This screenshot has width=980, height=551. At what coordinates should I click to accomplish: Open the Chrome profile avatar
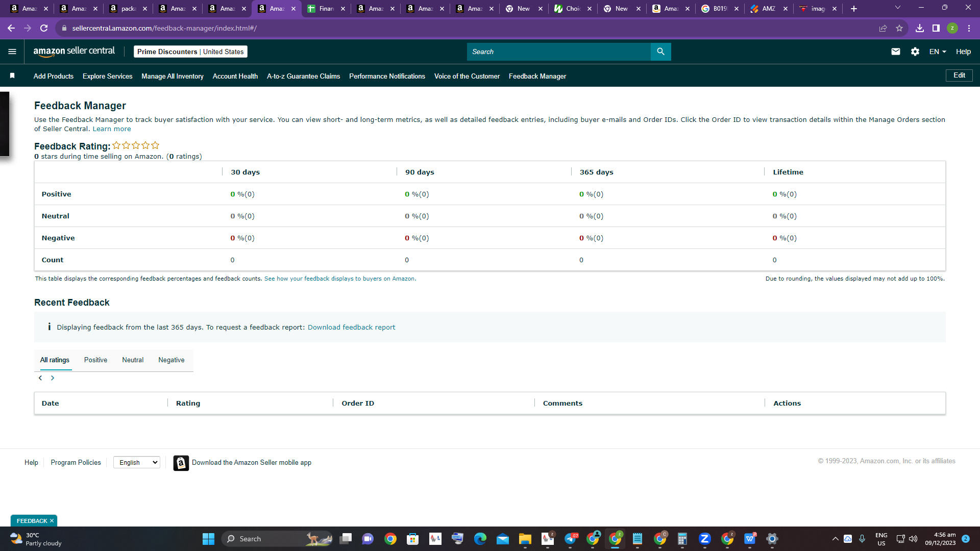[952, 28]
